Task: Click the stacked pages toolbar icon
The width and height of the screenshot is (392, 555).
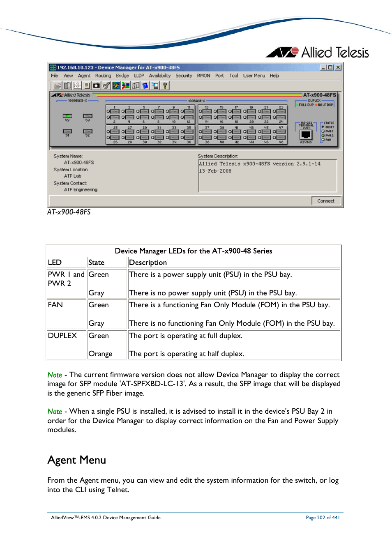Action: [136, 85]
